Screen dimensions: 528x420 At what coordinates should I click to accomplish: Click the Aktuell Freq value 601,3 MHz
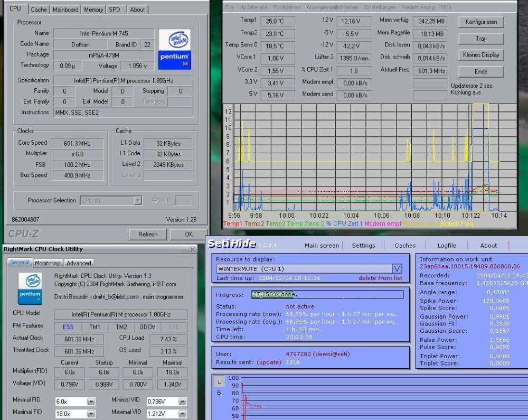tap(430, 71)
